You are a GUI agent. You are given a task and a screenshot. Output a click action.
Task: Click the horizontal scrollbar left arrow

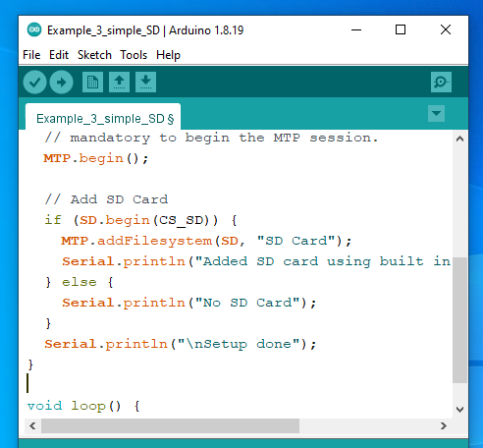[x=32, y=425]
